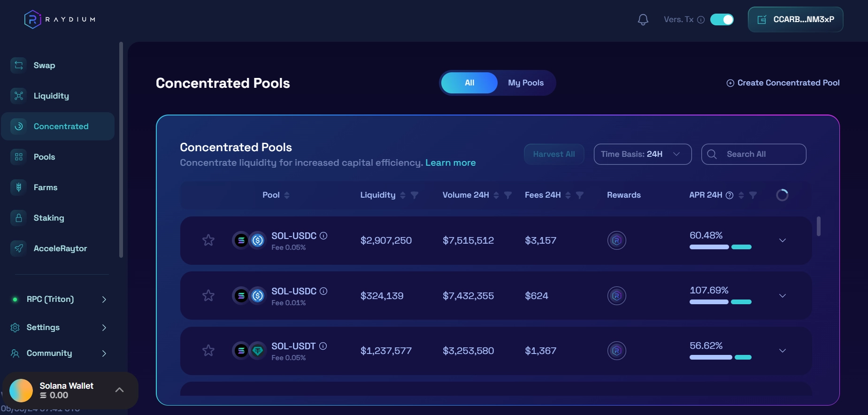Viewport: 868px width, 415px height.
Task: Open the Staking page
Action: pyautogui.click(x=58, y=218)
